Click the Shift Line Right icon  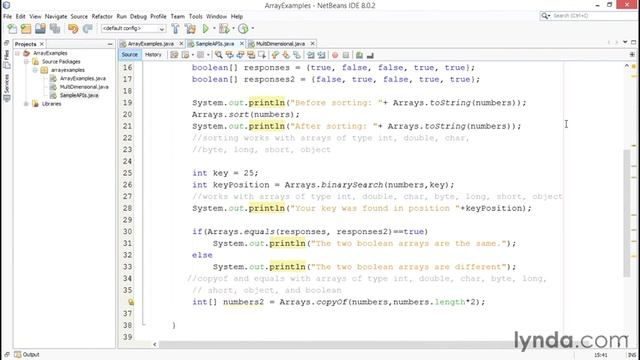[322, 55]
